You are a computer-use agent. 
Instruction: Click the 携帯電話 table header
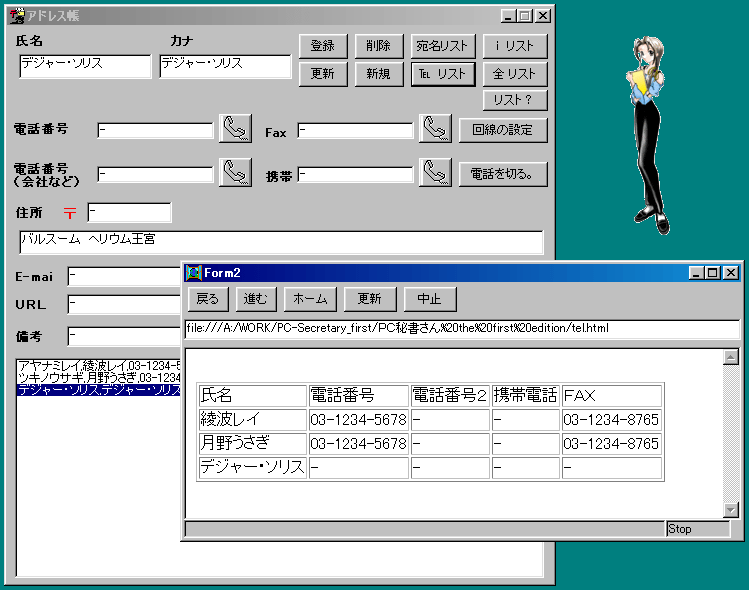525,395
